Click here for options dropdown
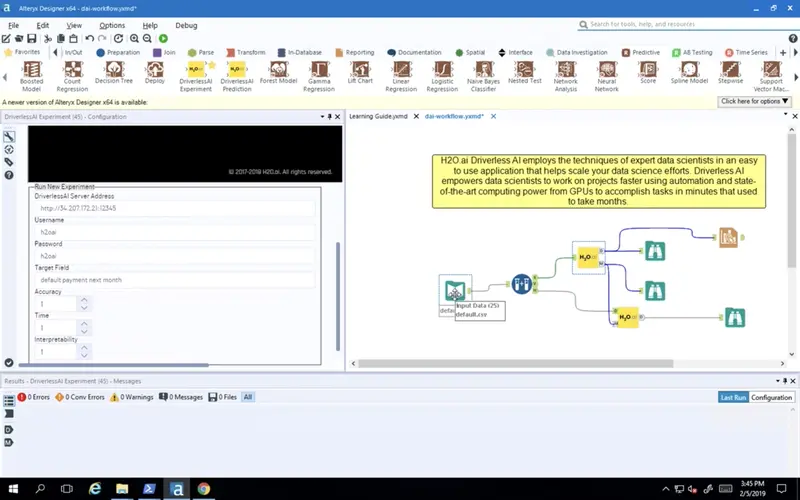This screenshot has width=800, height=500. tap(754, 101)
